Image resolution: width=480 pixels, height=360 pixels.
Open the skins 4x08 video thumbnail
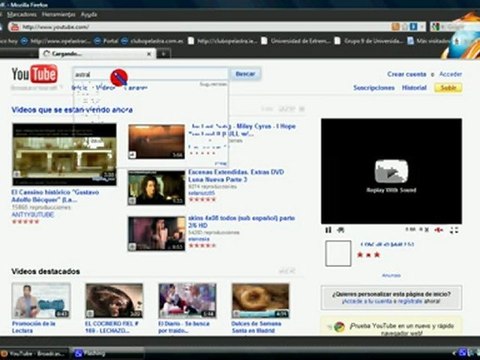tap(156, 234)
